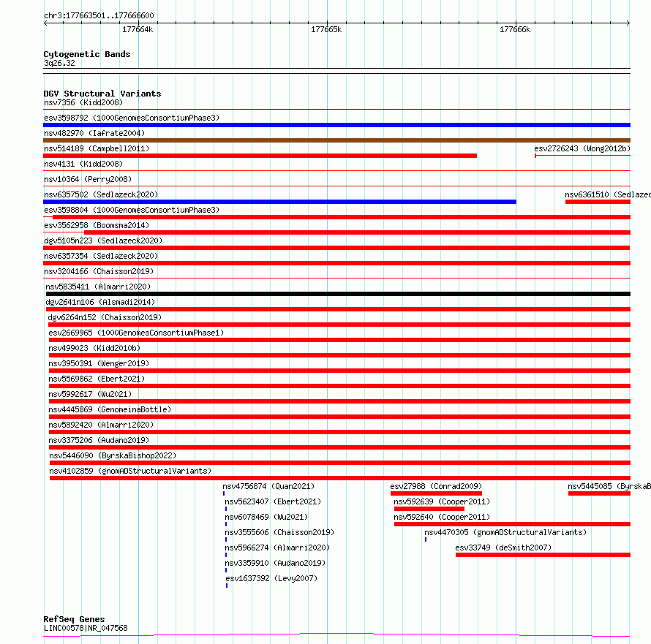Screen dimensions: 651x644
Task: Click the nsv3375206 (Audano2019) label
Action: [99, 440]
